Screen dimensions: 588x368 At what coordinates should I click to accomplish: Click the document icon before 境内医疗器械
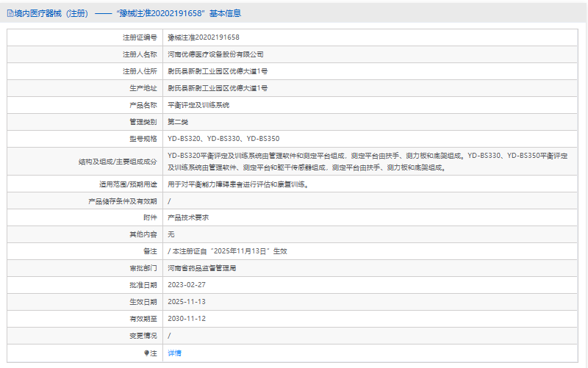(10, 13)
